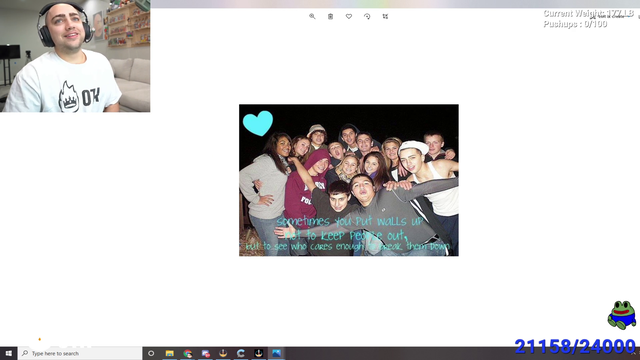The width and height of the screenshot is (640, 360).
Task: Open Cortana circle icon on taskbar
Action: point(151,353)
